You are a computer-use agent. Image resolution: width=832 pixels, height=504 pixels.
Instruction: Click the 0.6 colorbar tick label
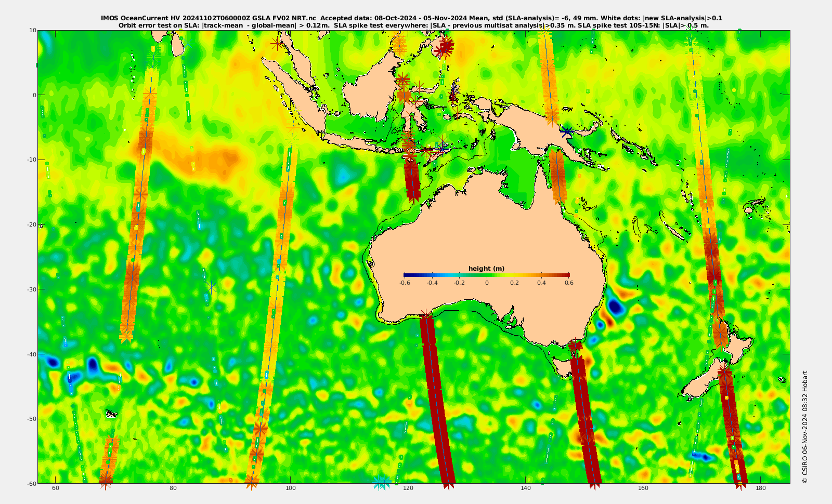coord(569,283)
